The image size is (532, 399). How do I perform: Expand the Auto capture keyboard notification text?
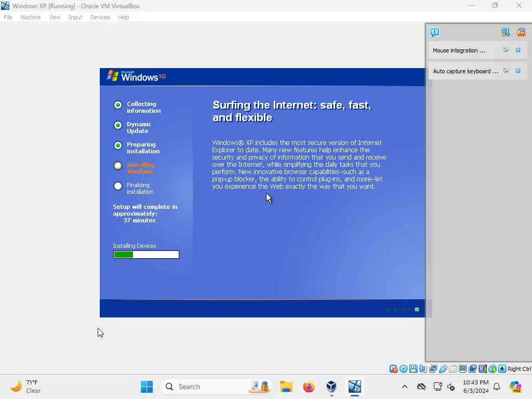click(465, 71)
